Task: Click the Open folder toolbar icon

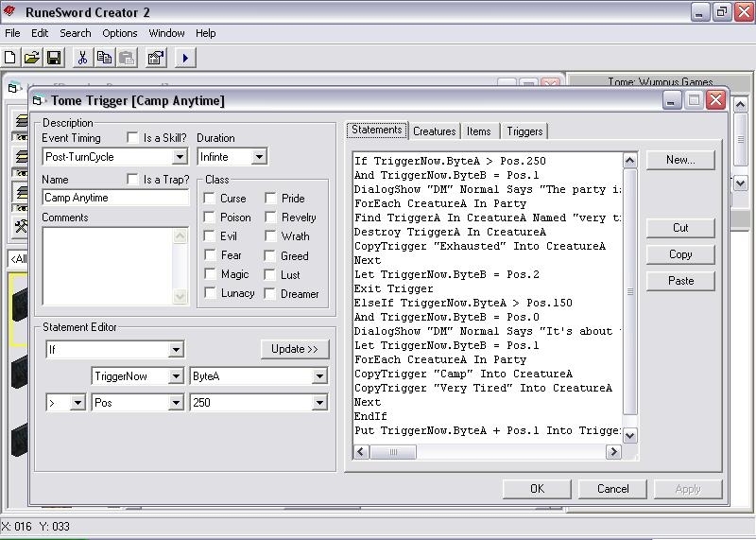Action: click(32, 58)
